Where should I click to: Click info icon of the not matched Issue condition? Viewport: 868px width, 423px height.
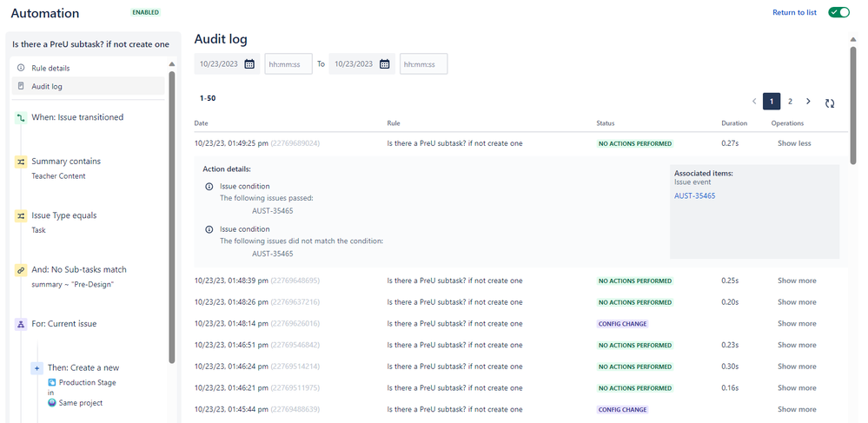[x=209, y=229]
